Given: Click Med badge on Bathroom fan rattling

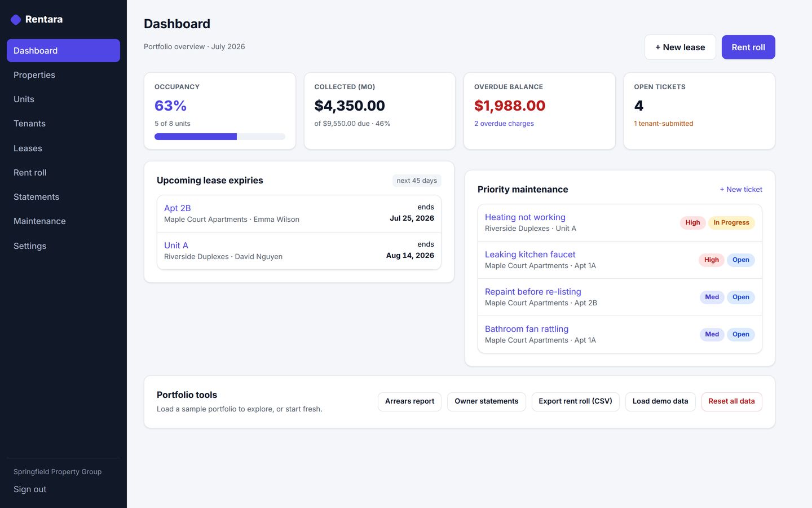Looking at the screenshot, I should pyautogui.click(x=712, y=335).
